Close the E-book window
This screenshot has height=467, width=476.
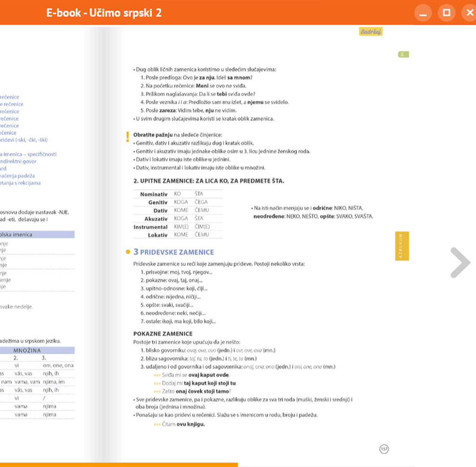469,13
